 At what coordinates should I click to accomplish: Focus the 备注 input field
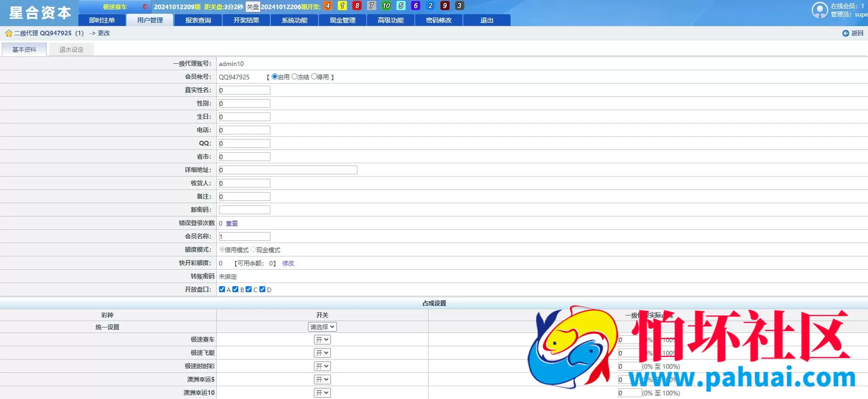click(x=245, y=197)
